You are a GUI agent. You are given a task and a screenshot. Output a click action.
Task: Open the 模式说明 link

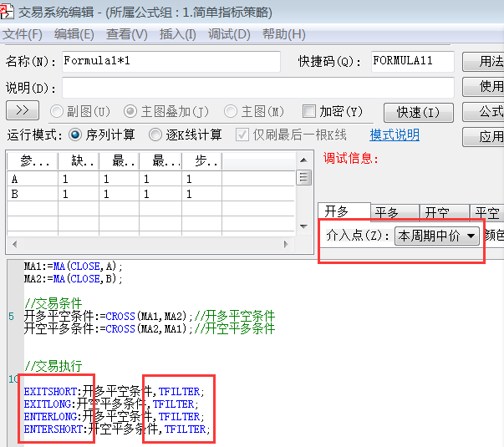[x=395, y=135]
